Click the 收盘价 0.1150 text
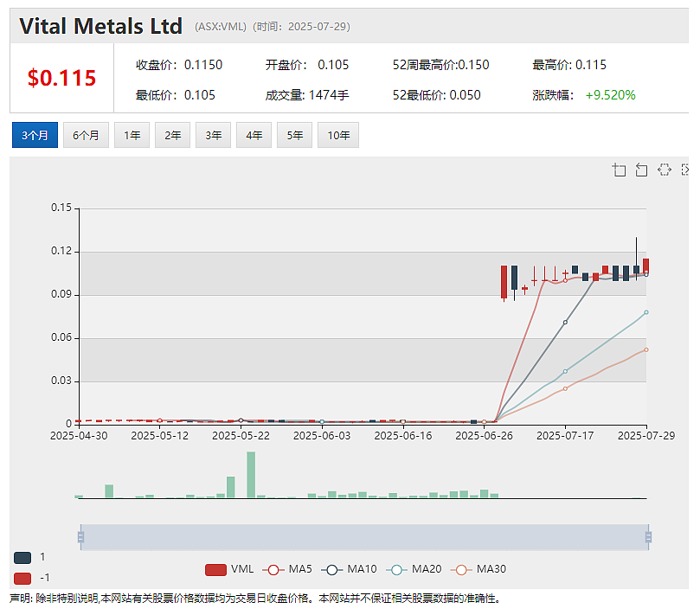The height and width of the screenshot is (615, 700). (x=179, y=65)
